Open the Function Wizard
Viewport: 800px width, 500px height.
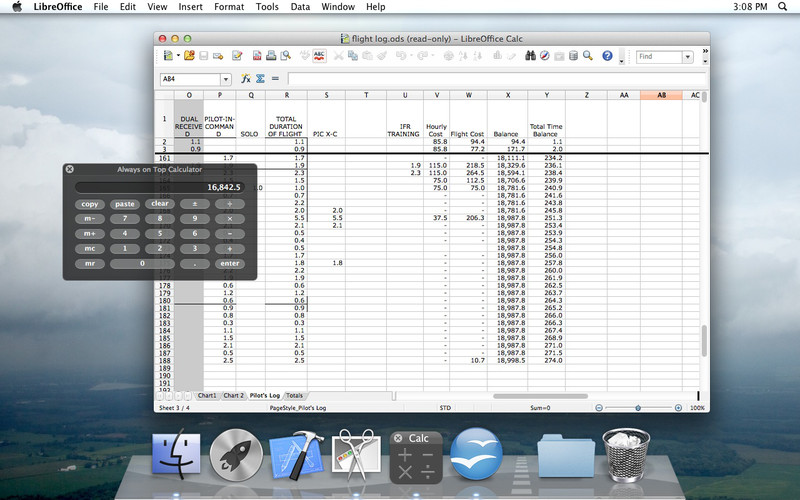tap(246, 79)
